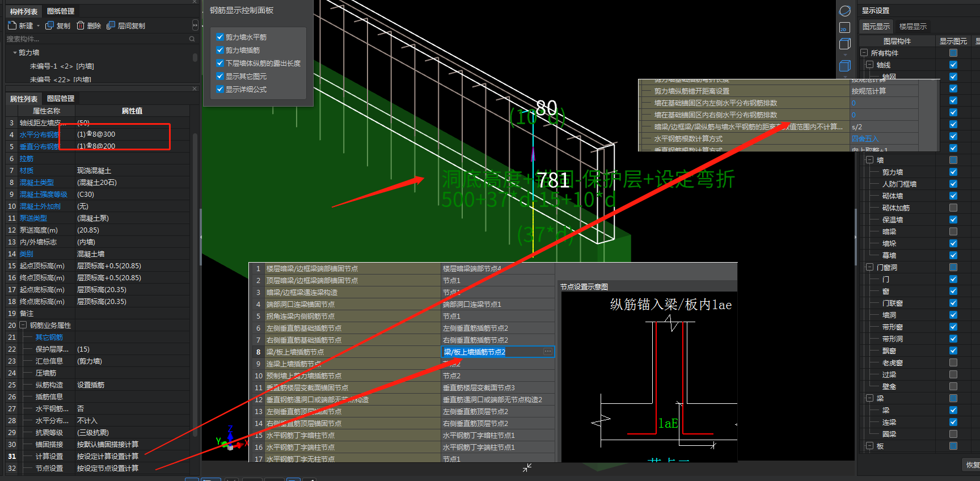Image resolution: width=980 pixels, height=481 pixels.
Task: Select 未编号-1 <2> [内墙] component
Action: click(x=62, y=66)
